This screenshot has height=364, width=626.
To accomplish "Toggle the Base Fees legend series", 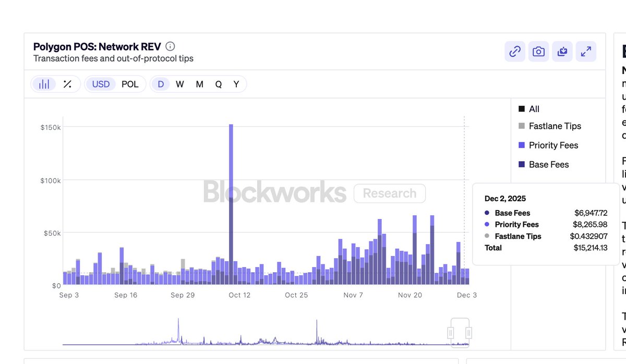I will (x=544, y=165).
